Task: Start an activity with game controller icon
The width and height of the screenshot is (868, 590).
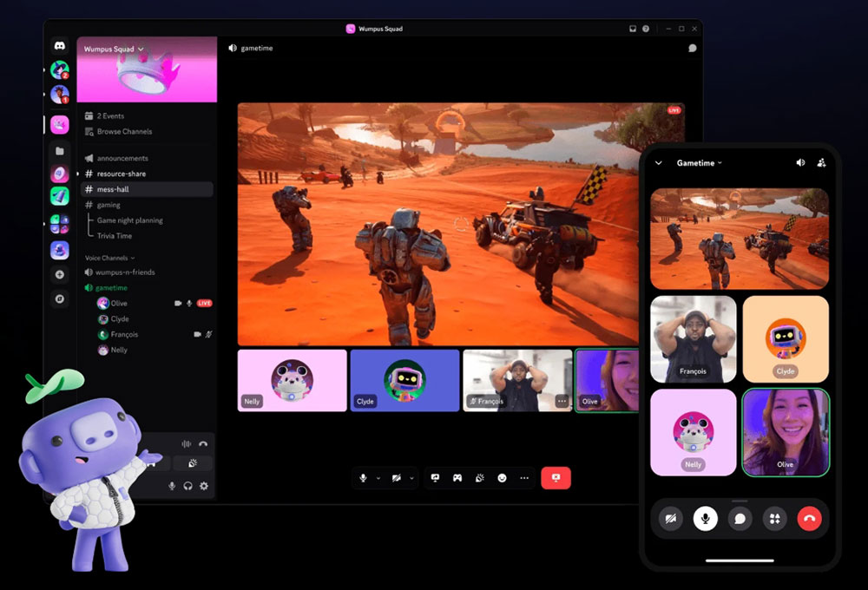Action: point(457,478)
